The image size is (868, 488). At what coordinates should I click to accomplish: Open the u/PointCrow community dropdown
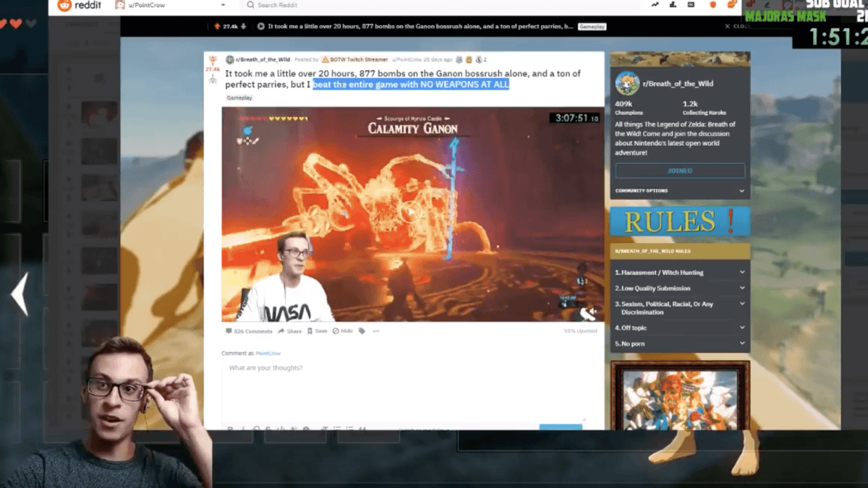[x=172, y=5]
